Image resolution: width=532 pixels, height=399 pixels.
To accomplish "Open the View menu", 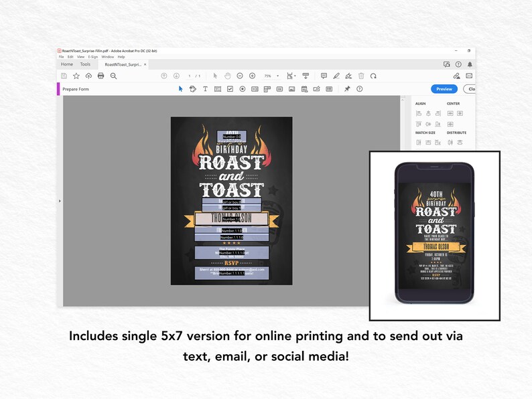I will click(81, 57).
